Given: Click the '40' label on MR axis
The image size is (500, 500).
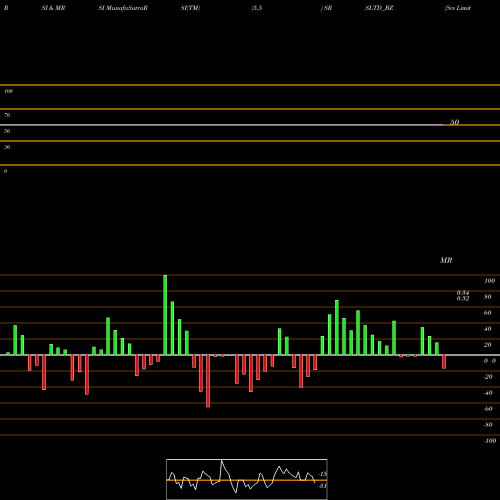Looking at the screenshot, I should [488, 329].
